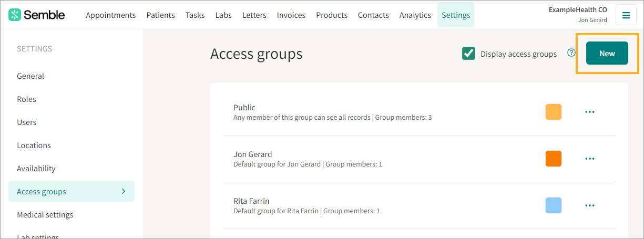Pick the light orange Public color swatch
The height and width of the screenshot is (239, 644).
[554, 112]
